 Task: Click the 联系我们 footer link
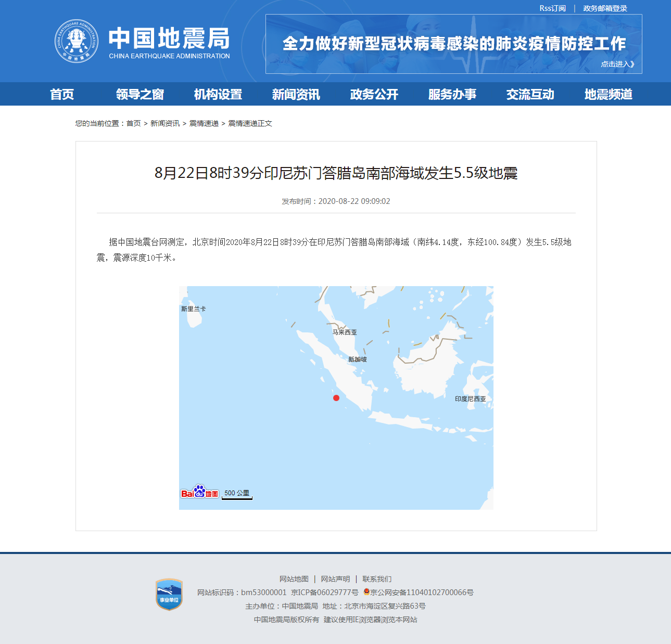(377, 579)
